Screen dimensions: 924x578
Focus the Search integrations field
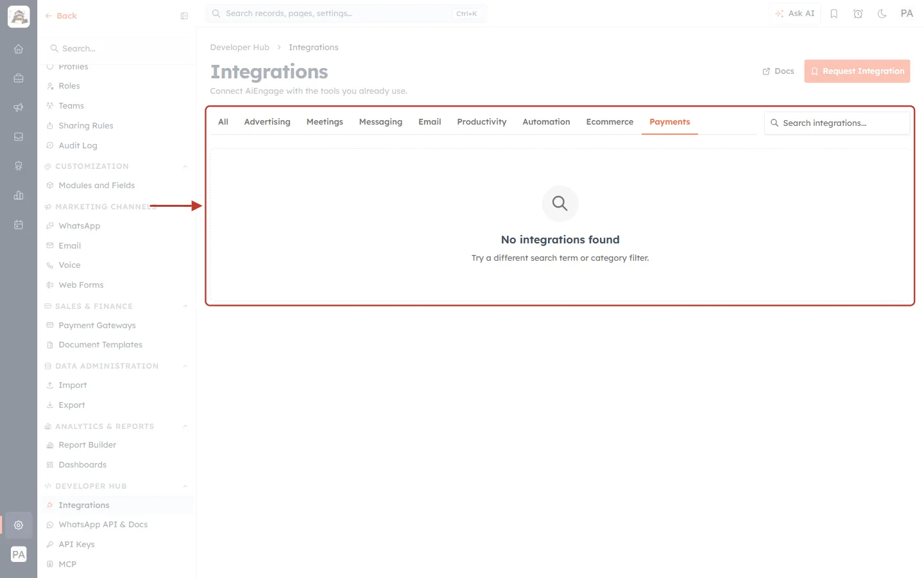(x=837, y=123)
